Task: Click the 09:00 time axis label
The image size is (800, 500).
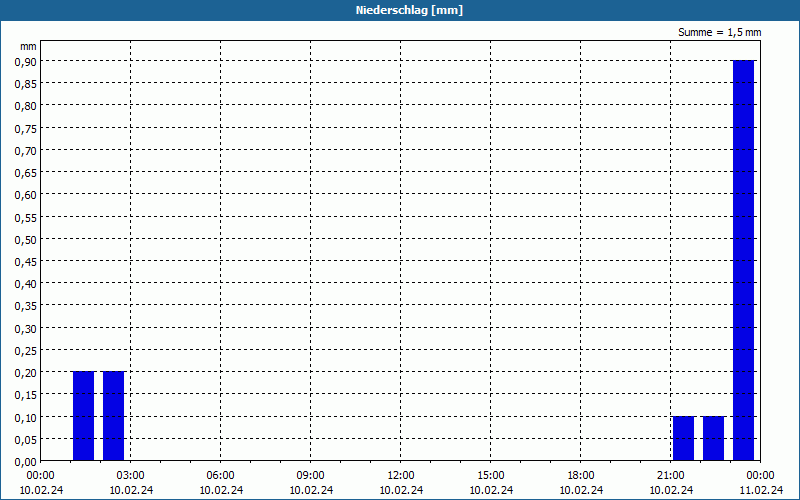Action: tap(311, 476)
